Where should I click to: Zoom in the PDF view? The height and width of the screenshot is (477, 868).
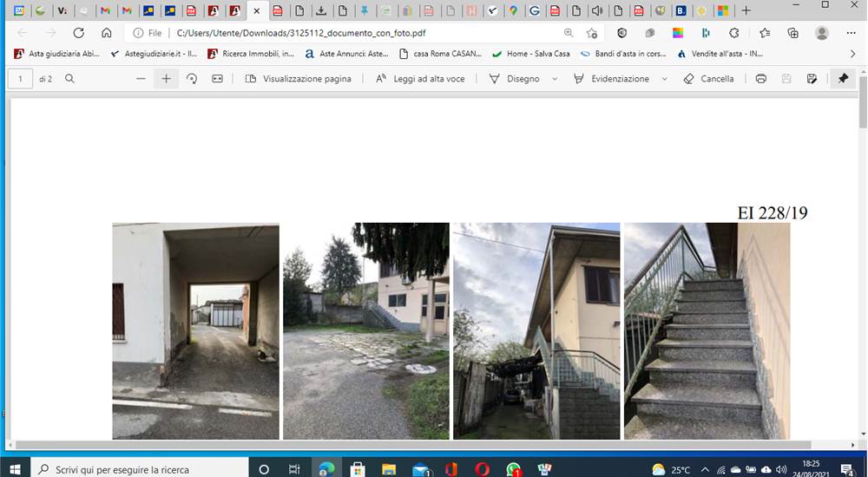pyautogui.click(x=166, y=79)
